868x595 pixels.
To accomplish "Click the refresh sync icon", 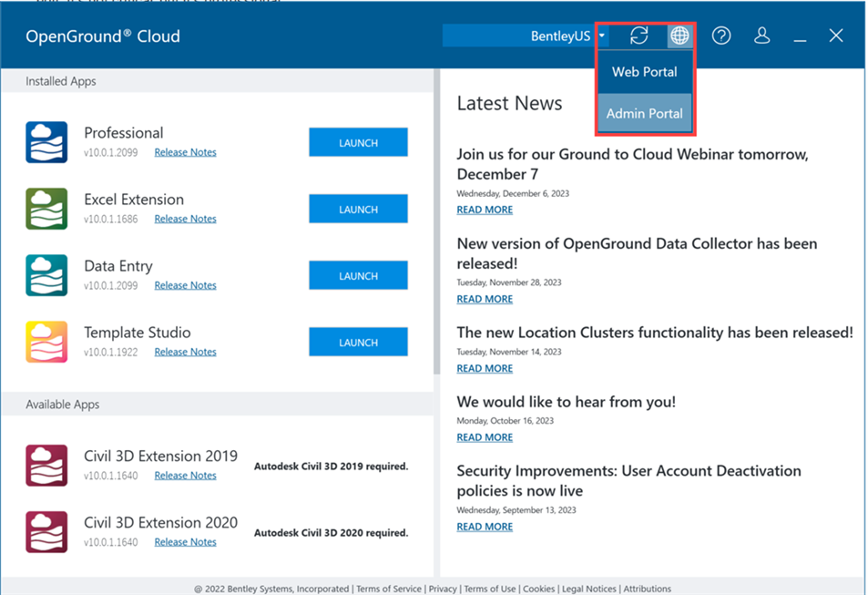I will pyautogui.click(x=638, y=36).
